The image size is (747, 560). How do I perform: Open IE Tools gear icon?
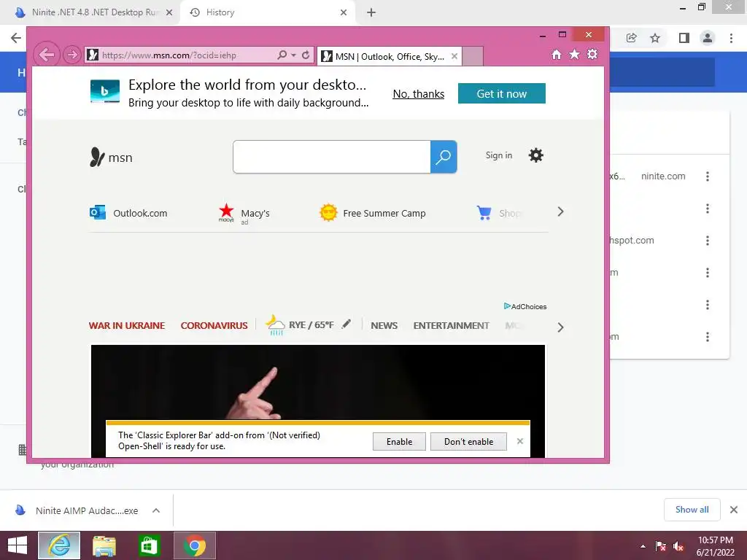pos(592,54)
